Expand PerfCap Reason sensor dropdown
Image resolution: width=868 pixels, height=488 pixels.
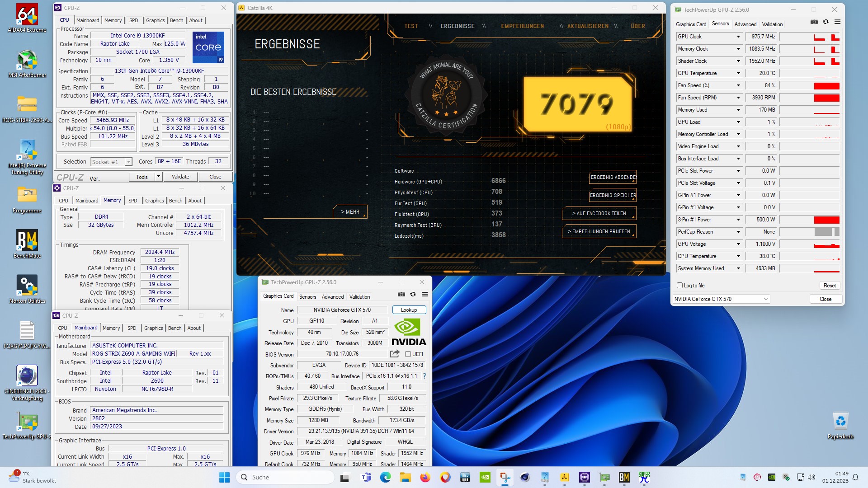[x=738, y=232]
